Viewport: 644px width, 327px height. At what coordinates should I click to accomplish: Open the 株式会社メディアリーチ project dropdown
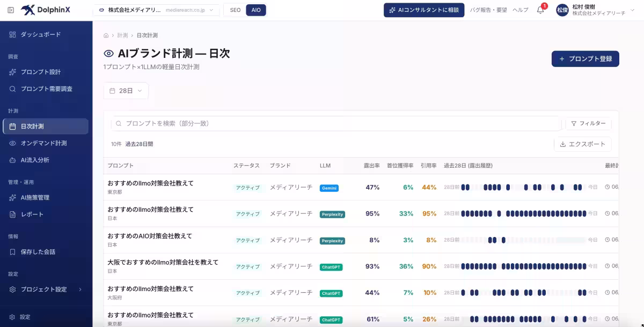pyautogui.click(x=156, y=10)
